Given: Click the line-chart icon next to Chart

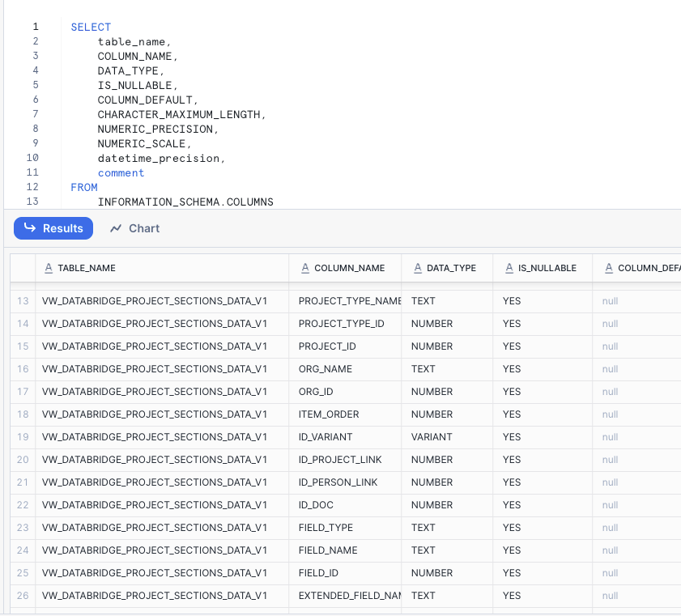Looking at the screenshot, I should 115,228.
